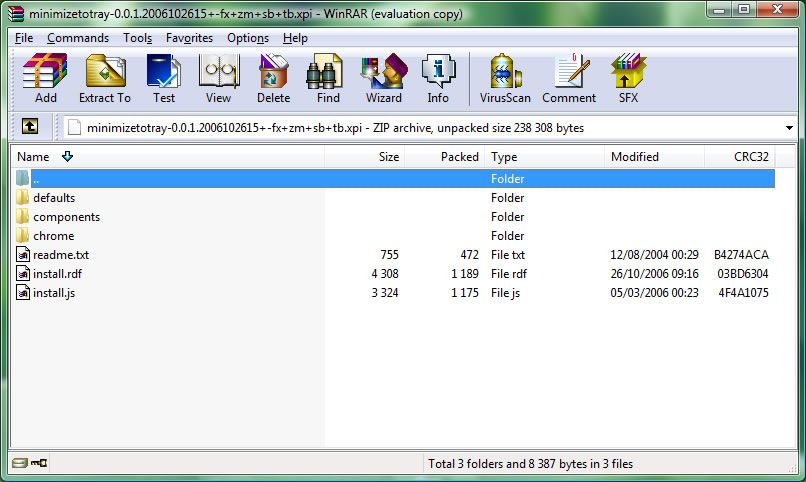The image size is (806, 482).
Task: Click the Delete toolbar icon
Action: [273, 78]
